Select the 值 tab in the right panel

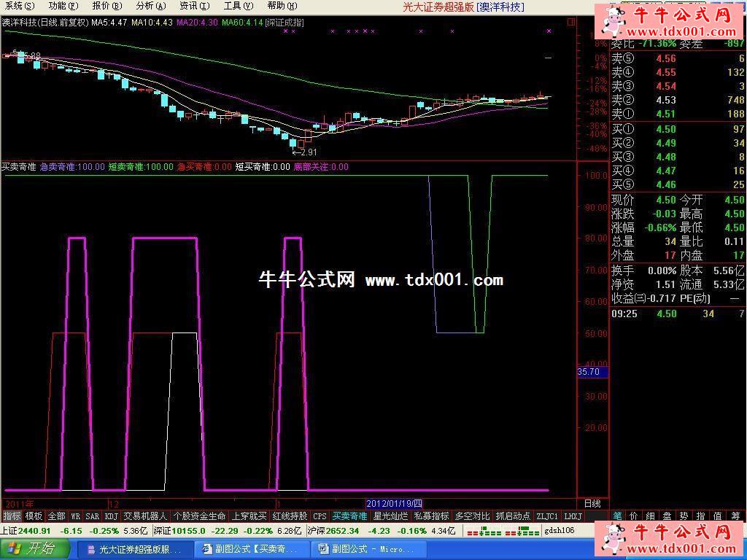717,516
